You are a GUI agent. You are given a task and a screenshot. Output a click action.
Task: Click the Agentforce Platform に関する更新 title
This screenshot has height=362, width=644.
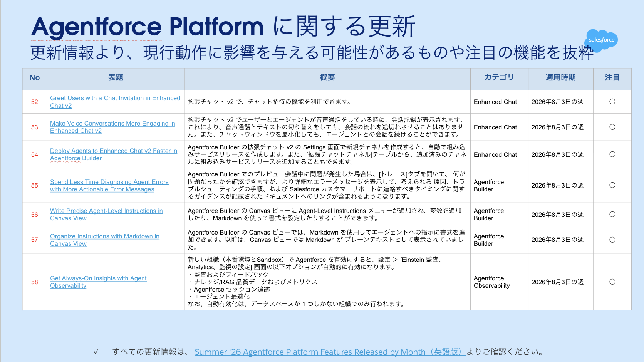click(223, 27)
